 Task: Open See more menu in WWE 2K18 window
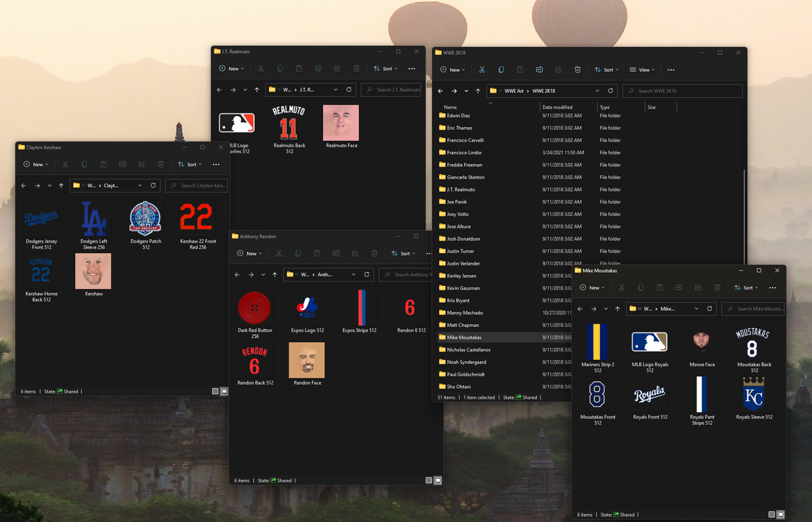(x=671, y=70)
